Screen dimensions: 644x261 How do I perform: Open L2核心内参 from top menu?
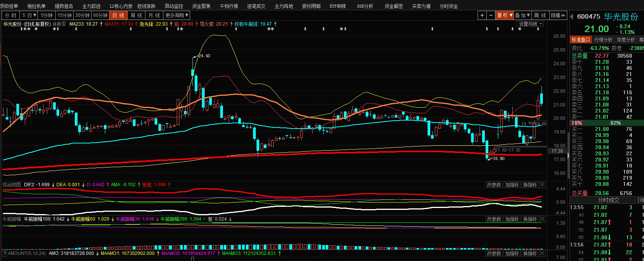[x=121, y=6]
